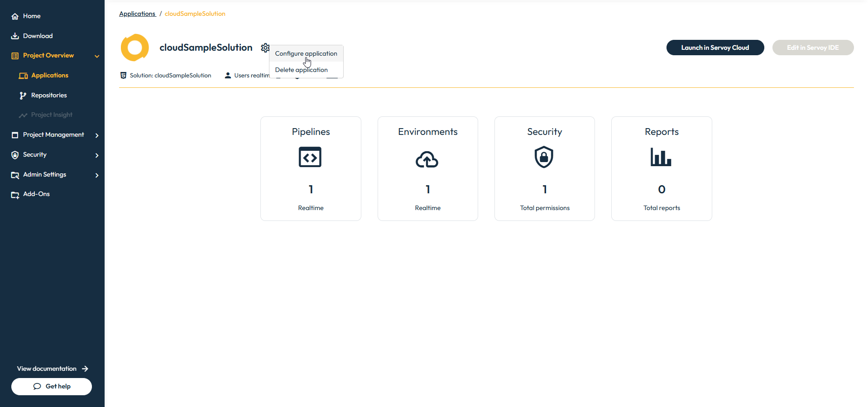Expand the Admin Settings submenu arrow
The image size is (868, 407).
tap(97, 175)
